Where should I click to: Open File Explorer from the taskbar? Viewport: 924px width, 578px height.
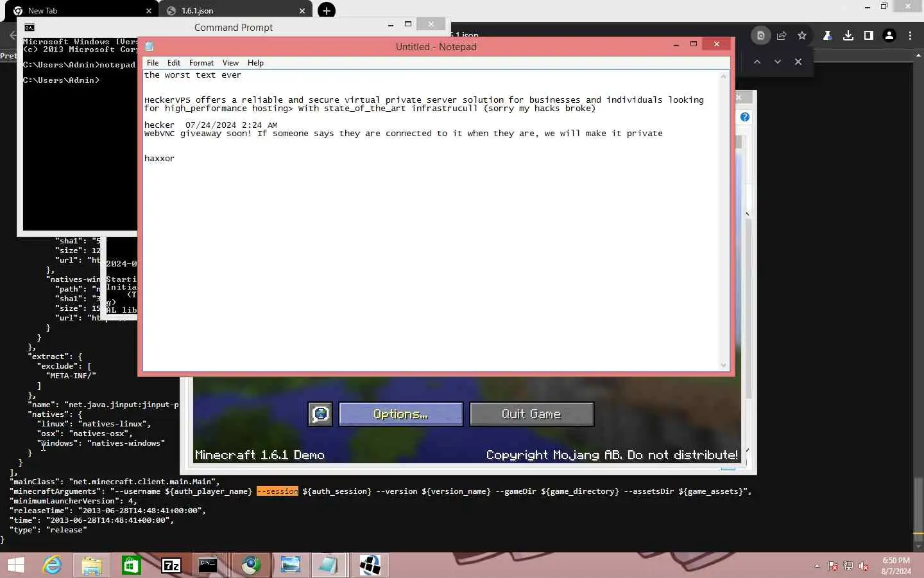point(92,565)
